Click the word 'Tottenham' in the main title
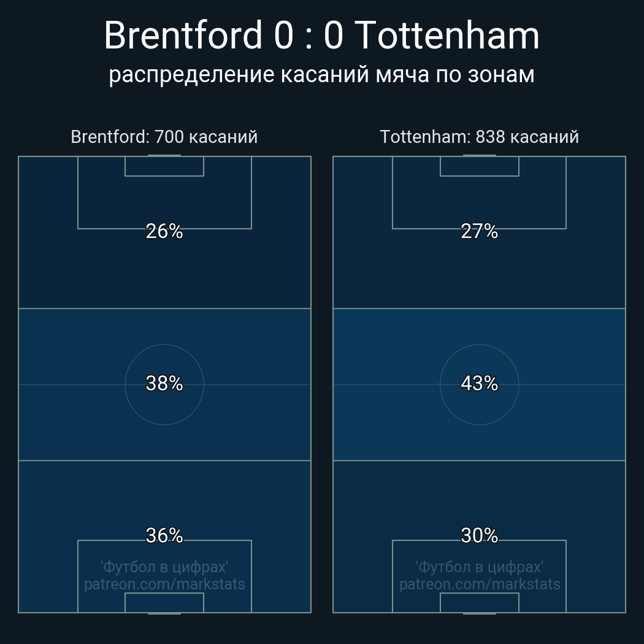Viewport: 644px width, 644px height. 447,36
